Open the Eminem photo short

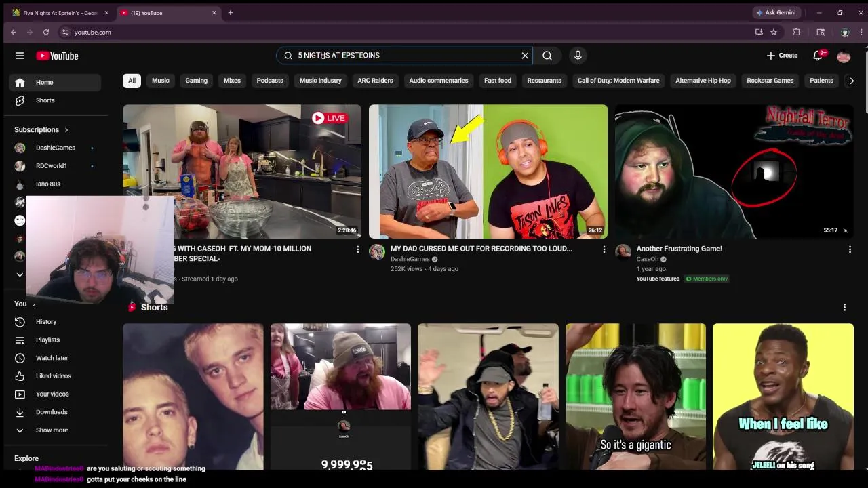pyautogui.click(x=193, y=396)
